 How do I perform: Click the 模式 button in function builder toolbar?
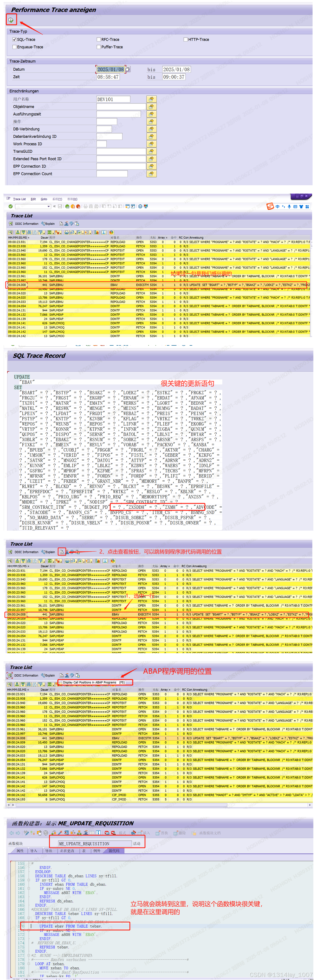[122, 833]
